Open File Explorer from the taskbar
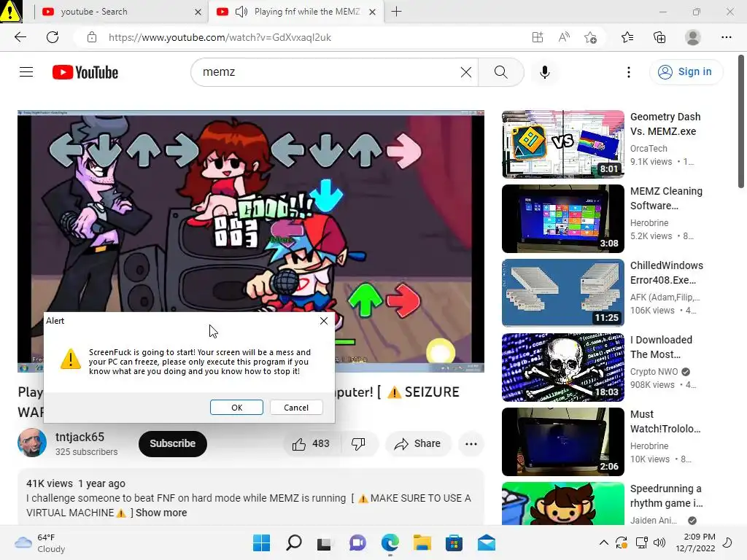Viewport: 747px width, 560px height. pos(422,542)
